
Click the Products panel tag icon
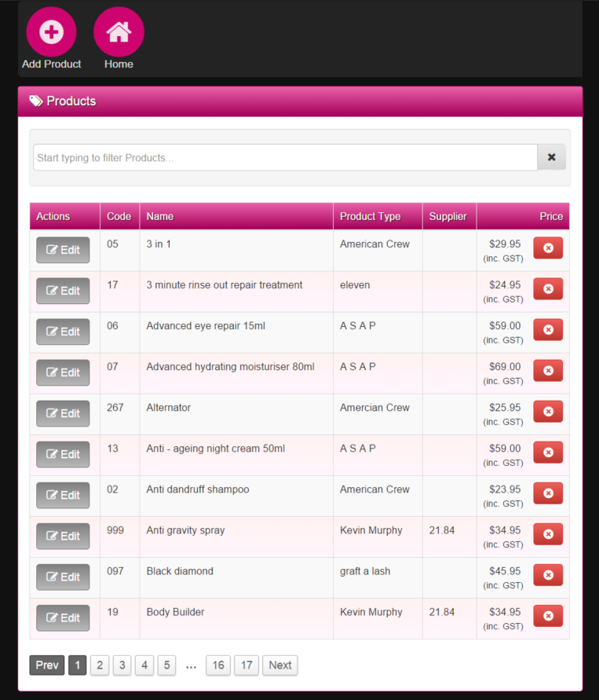[36, 101]
